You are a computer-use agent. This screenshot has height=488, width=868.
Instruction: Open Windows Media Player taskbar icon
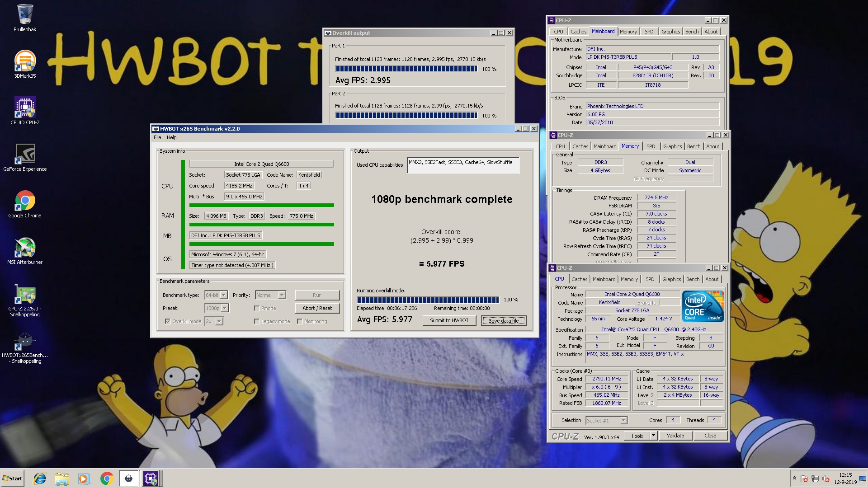tap(84, 479)
